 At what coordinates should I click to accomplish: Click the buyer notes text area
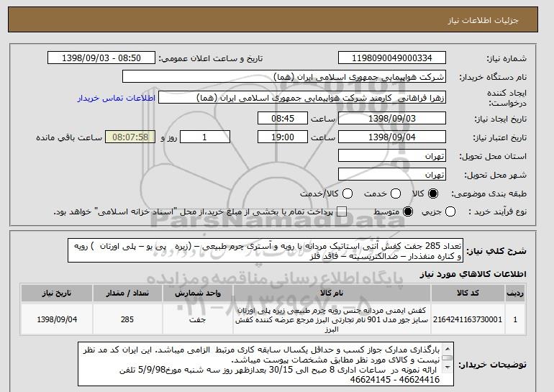tap(265, 364)
